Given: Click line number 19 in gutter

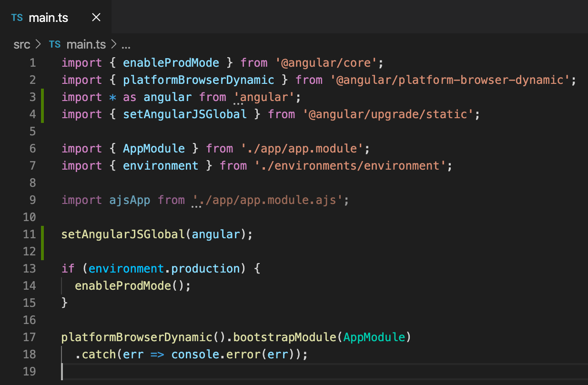Looking at the screenshot, I should pos(30,372).
